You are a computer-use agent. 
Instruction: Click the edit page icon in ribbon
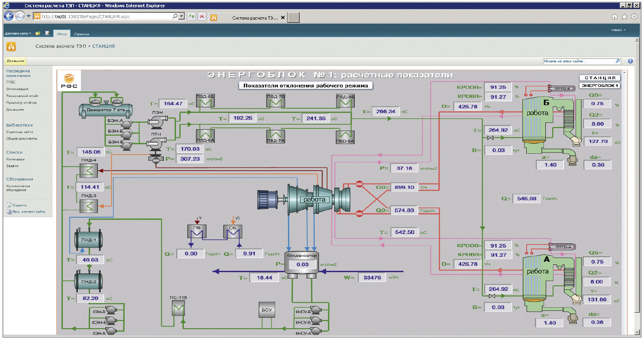47,33
